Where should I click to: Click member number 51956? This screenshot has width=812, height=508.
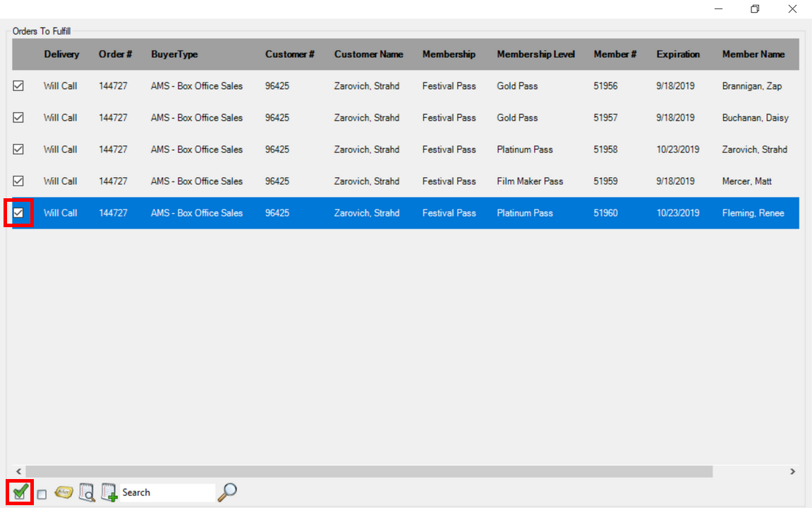[x=605, y=86]
